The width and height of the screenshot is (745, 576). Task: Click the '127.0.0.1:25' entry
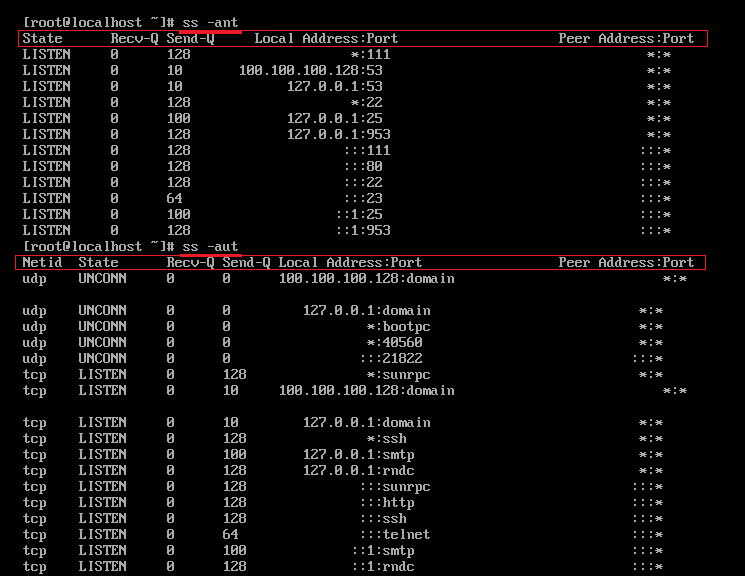click(334, 118)
